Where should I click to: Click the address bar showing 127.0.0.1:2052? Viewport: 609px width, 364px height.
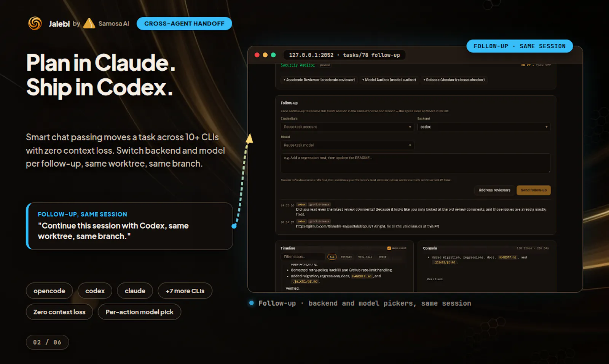344,55
